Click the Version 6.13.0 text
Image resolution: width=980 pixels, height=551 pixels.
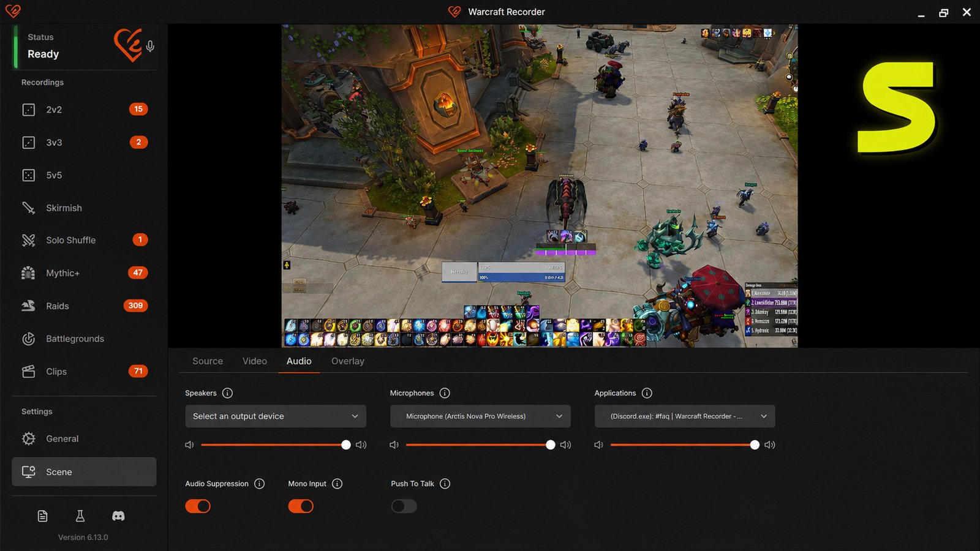(83, 538)
